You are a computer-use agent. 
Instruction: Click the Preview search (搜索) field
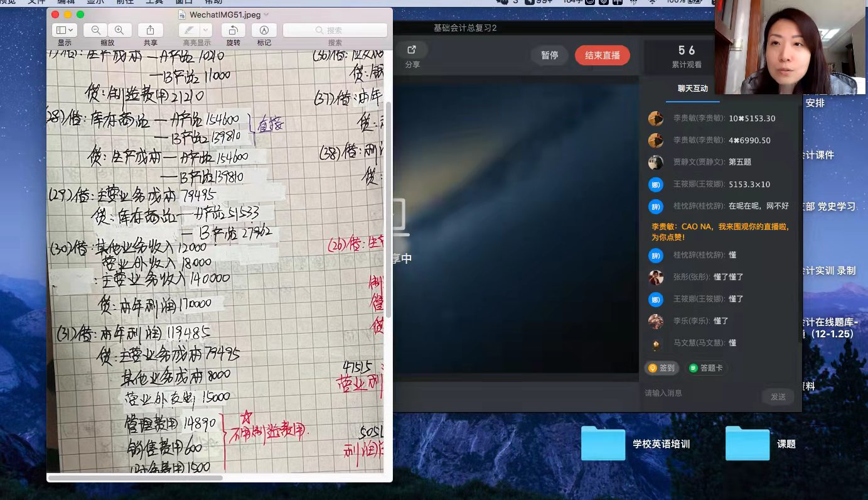coord(335,30)
